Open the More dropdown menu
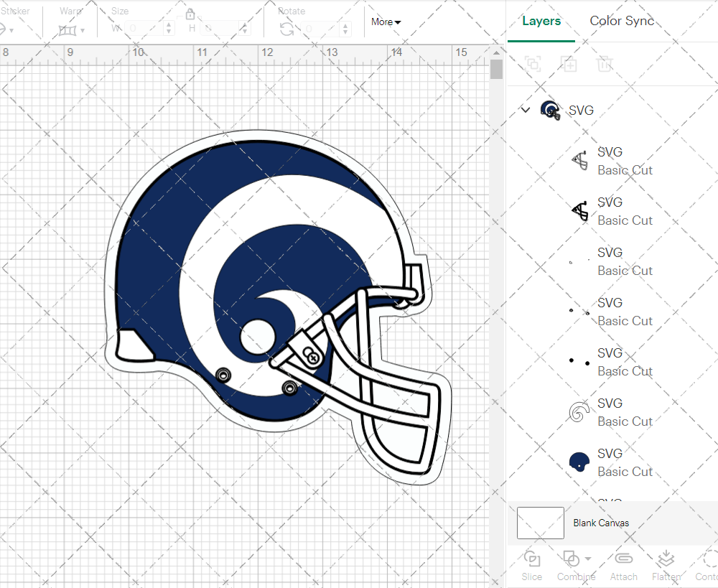The width and height of the screenshot is (718, 588). 386,22
